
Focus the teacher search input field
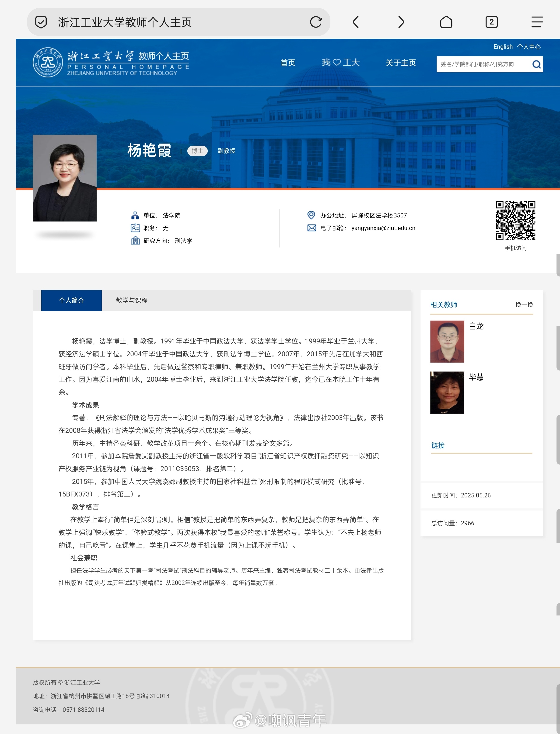(x=483, y=64)
